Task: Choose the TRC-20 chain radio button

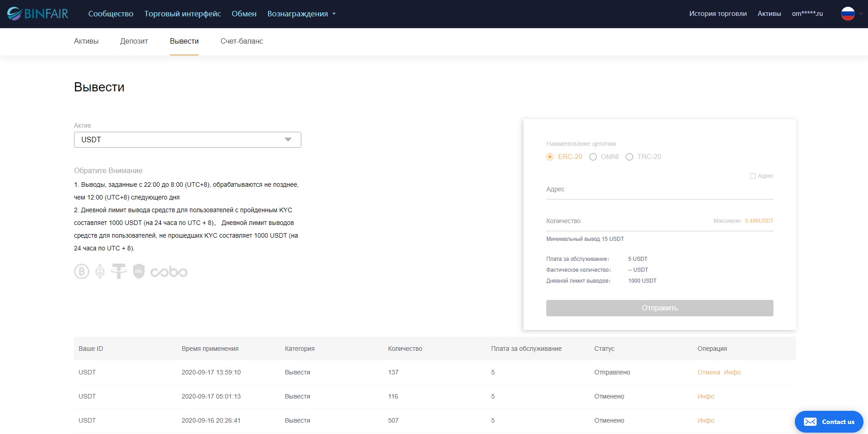Action: click(x=629, y=157)
